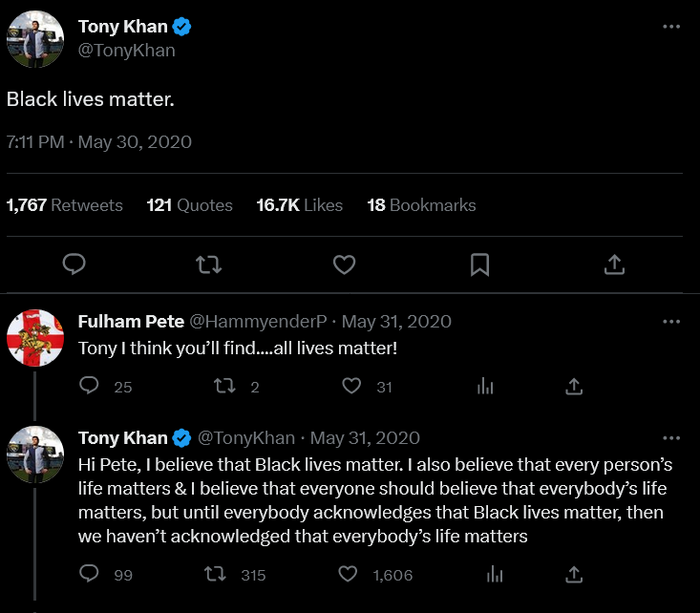The height and width of the screenshot is (613, 700).
Task: Like the main Black lives matter tweet
Action: [344, 264]
